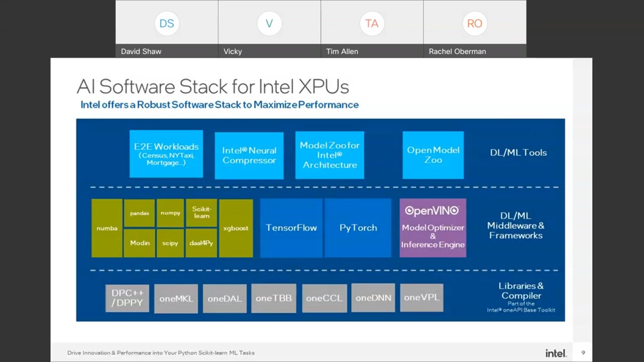This screenshot has width=644, height=362.
Task: Select the Vicky name label
Action: pos(232,51)
